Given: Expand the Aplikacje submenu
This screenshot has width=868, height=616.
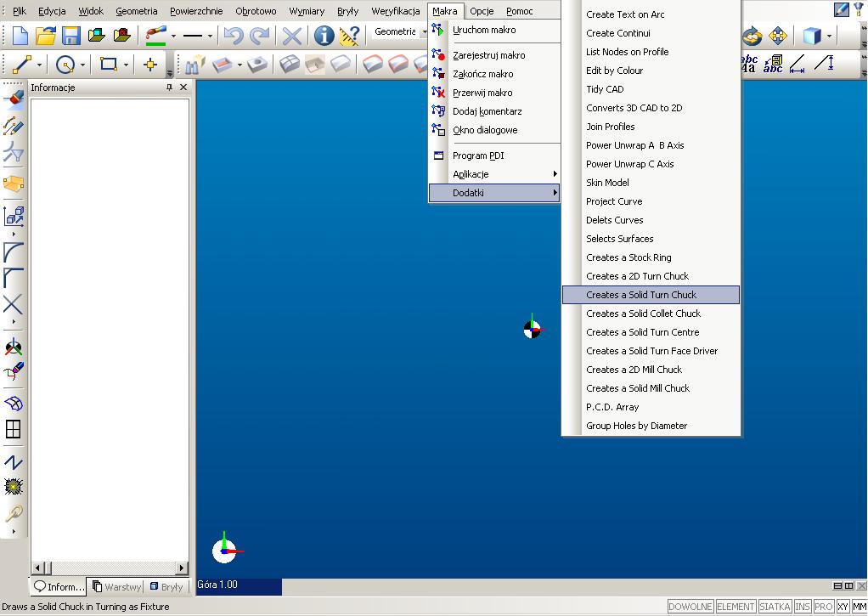Looking at the screenshot, I should [495, 174].
